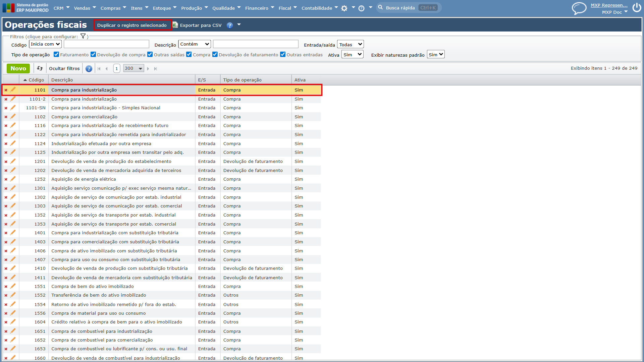This screenshot has height=362, width=644.
Task: Click the chat speech bubble icon
Action: (x=579, y=8)
